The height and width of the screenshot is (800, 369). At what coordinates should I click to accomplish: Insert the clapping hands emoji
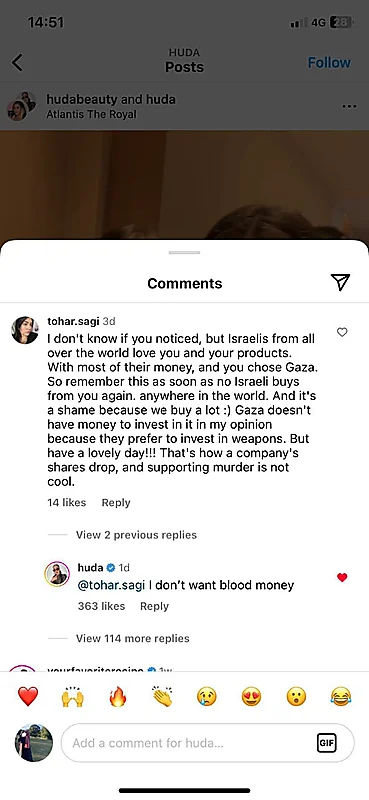tap(162, 696)
